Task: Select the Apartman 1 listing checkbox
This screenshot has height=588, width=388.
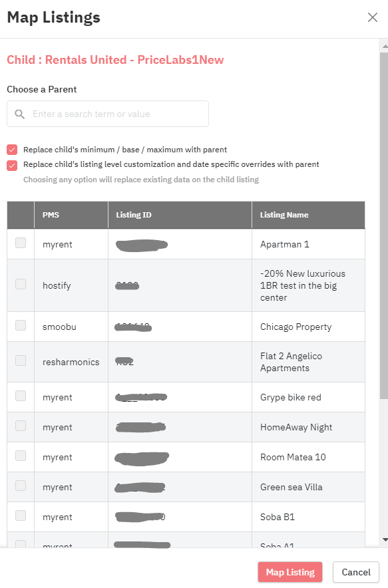Action: click(x=21, y=243)
